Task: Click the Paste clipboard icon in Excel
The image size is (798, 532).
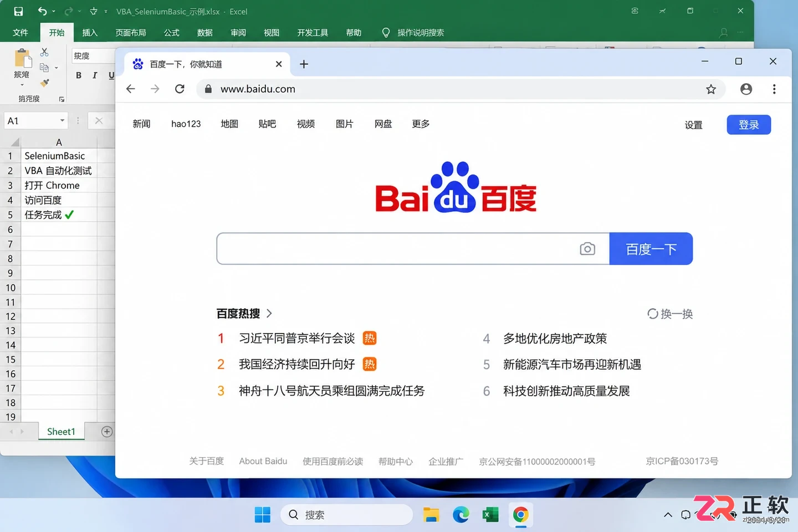Action: coord(22,59)
